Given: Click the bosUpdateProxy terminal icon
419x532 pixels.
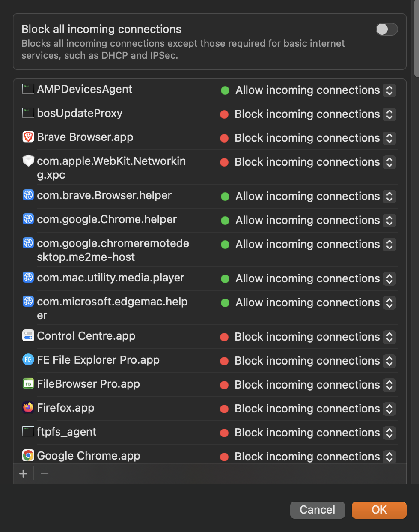Looking at the screenshot, I should [28, 113].
